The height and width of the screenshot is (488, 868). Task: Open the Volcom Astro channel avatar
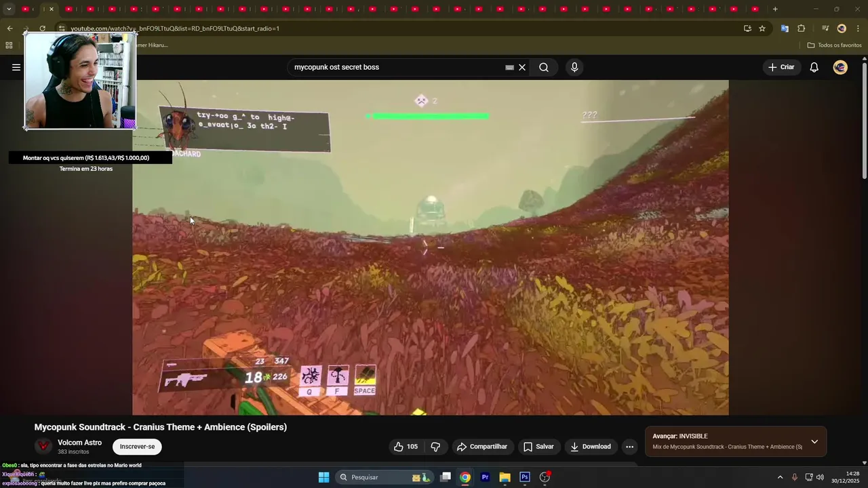coord(43,446)
